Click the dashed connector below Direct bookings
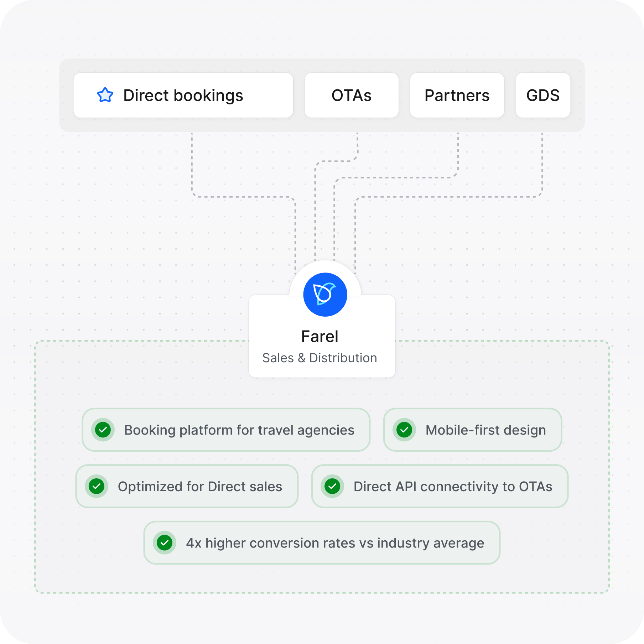 (x=192, y=164)
